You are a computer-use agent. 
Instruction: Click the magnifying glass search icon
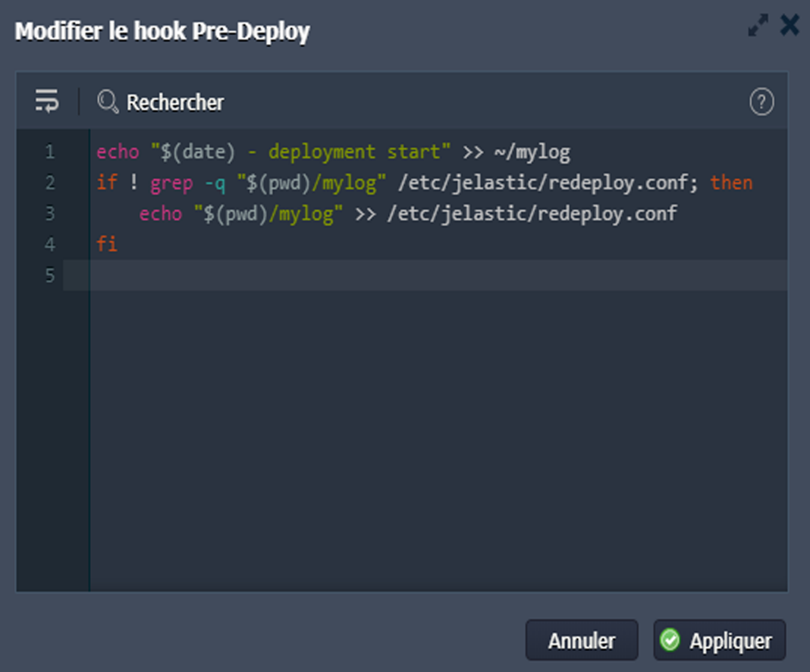click(108, 102)
